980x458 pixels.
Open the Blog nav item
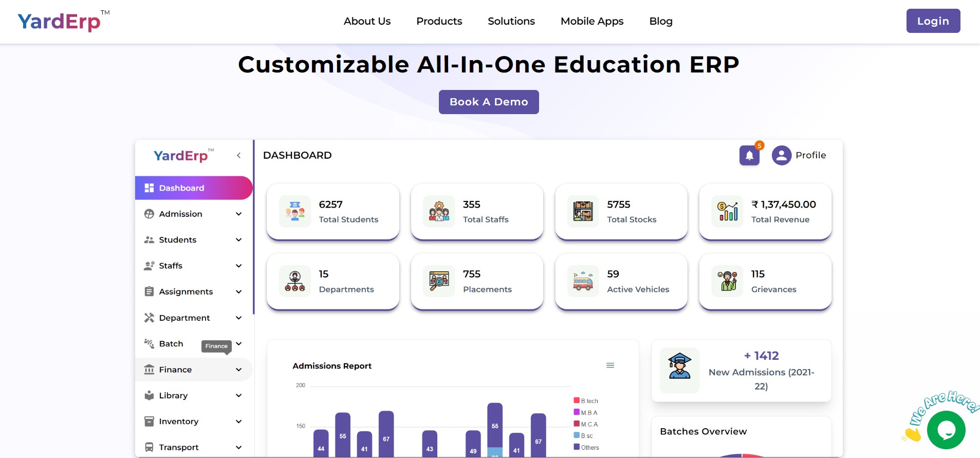pyautogui.click(x=661, y=21)
